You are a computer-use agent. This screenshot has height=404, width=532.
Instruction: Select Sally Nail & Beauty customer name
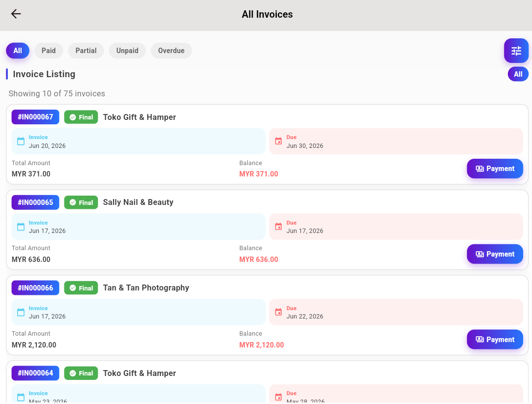[x=138, y=202]
